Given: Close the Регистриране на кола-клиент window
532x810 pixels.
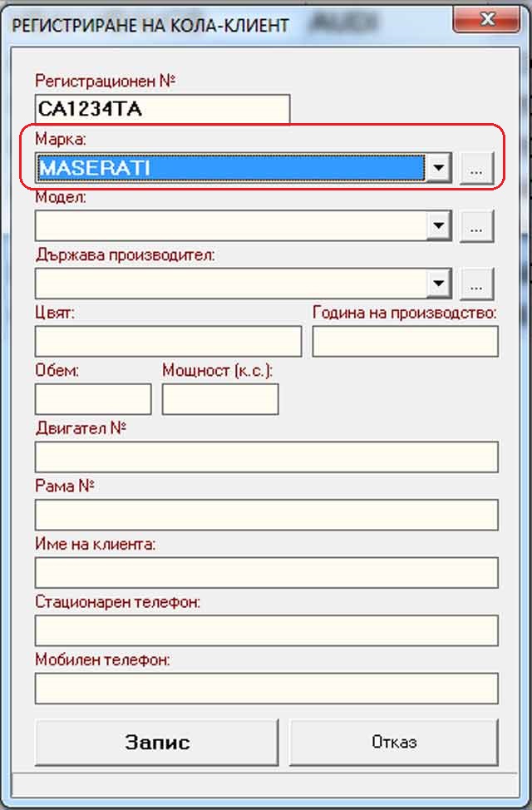Looking at the screenshot, I should tap(486, 20).
